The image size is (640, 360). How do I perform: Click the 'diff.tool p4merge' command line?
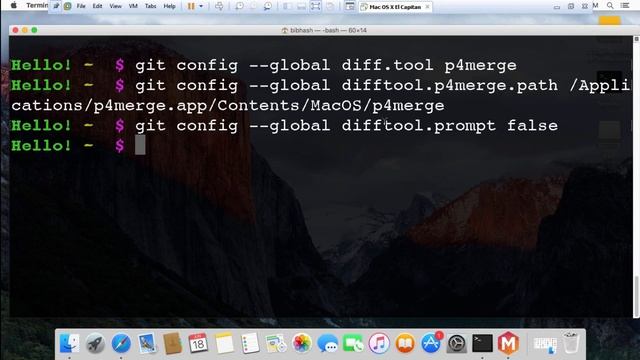click(x=325, y=65)
